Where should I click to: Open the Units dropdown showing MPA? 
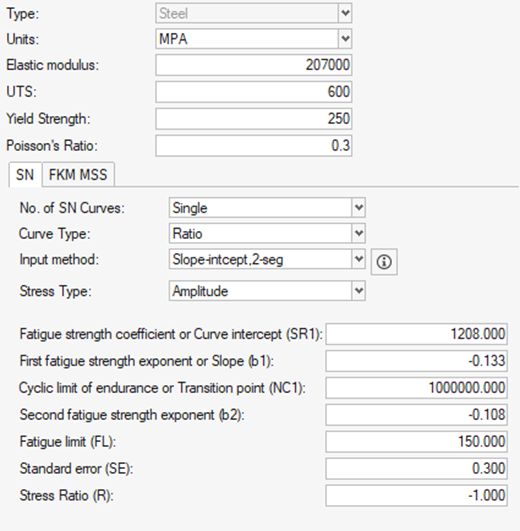tap(254, 39)
